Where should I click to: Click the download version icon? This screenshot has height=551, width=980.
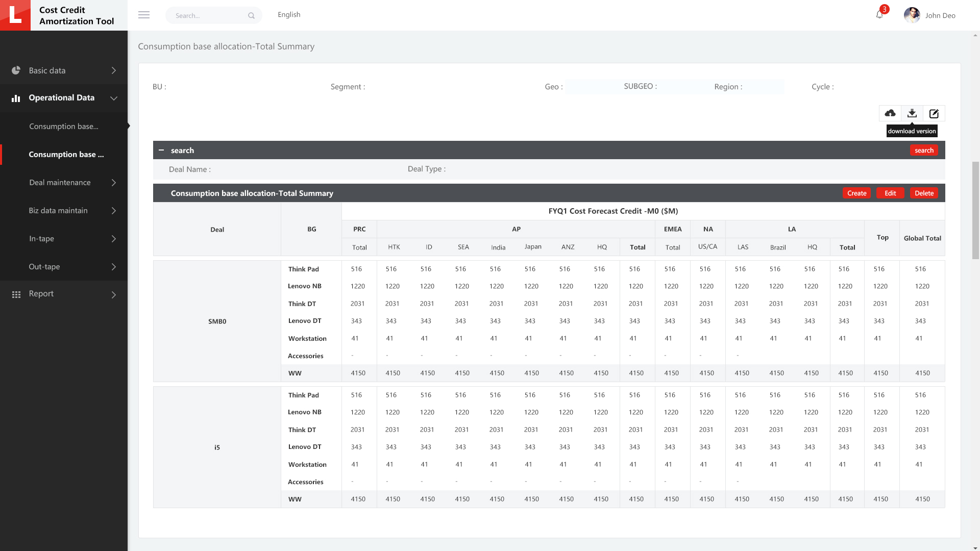point(912,113)
